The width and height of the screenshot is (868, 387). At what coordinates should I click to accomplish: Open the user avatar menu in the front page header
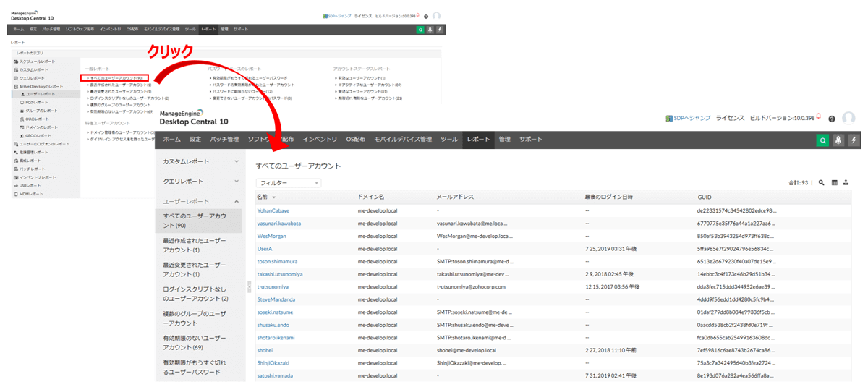pyautogui.click(x=848, y=118)
